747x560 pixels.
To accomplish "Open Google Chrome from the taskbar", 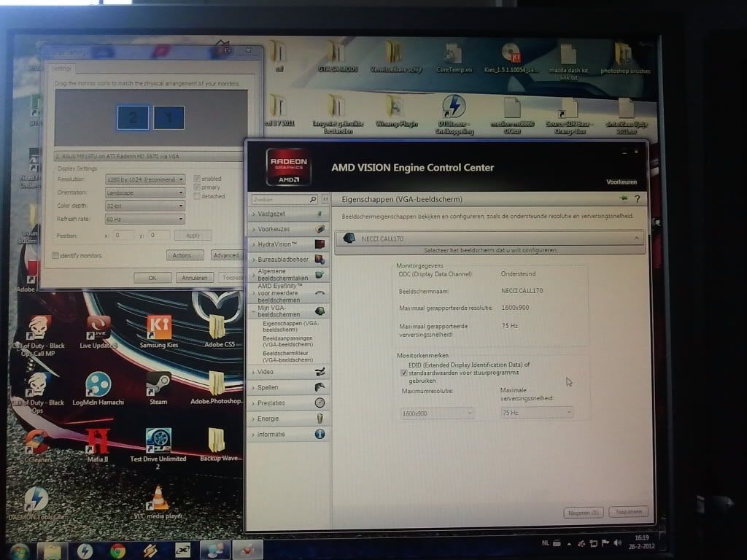I will click(117, 551).
